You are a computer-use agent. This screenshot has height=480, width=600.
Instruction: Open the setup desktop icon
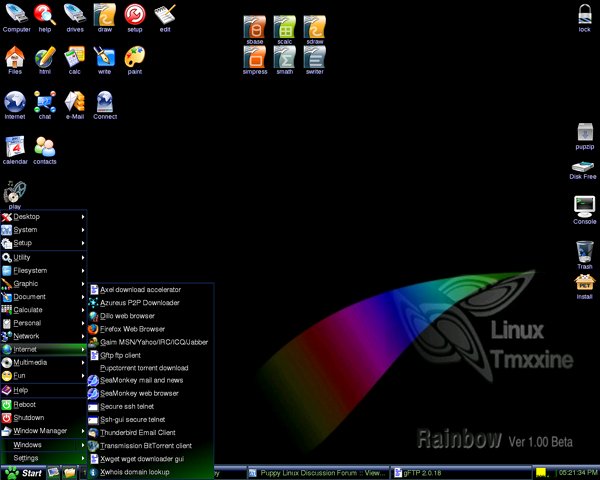135,18
